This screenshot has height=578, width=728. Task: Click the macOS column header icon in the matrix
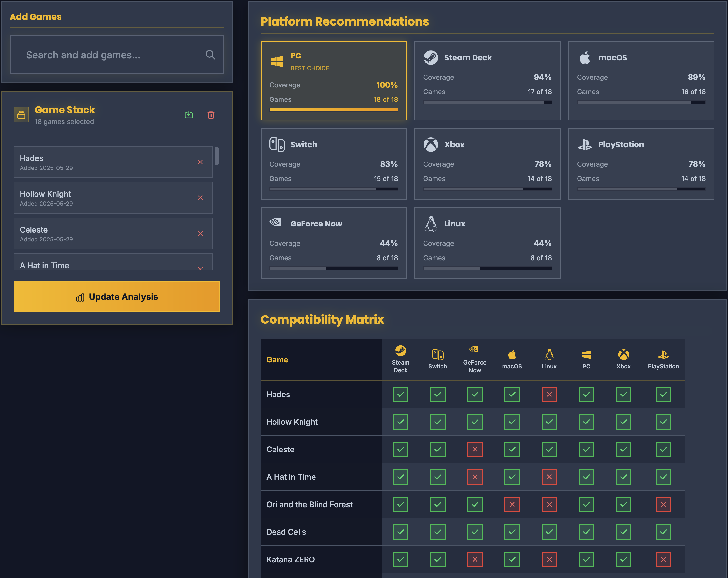(x=512, y=355)
